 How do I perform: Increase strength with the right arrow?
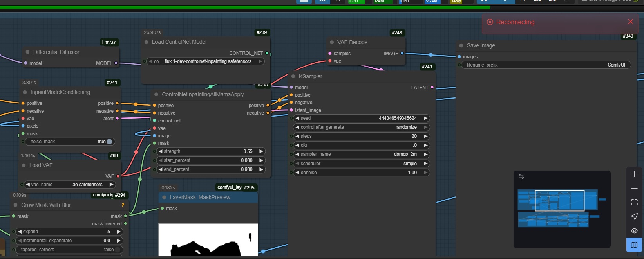261,151
